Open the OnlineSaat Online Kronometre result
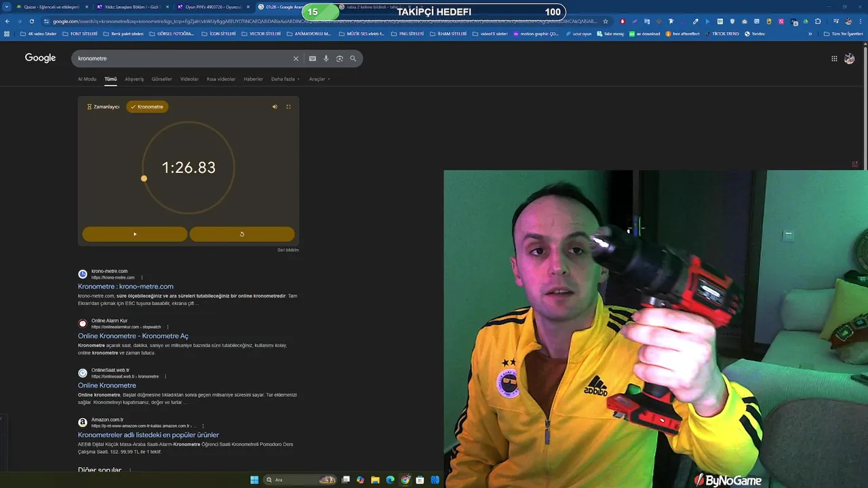Screen dimensions: 868x488 pos(107,385)
